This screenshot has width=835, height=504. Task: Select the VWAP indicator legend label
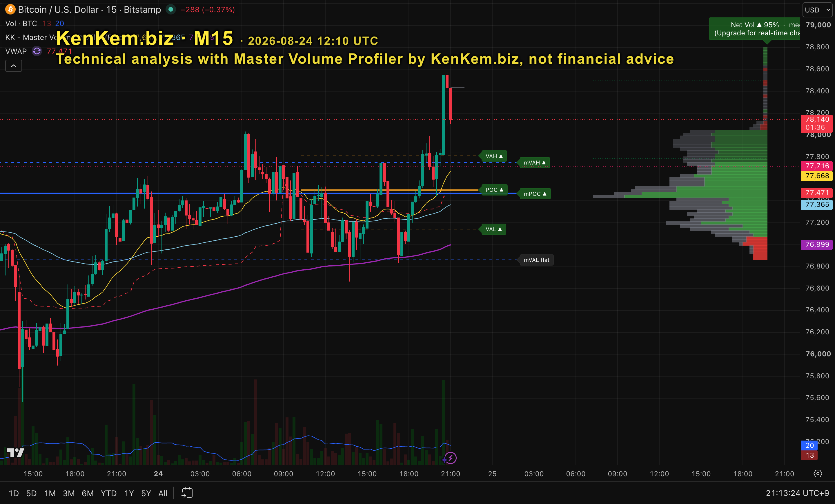16,51
